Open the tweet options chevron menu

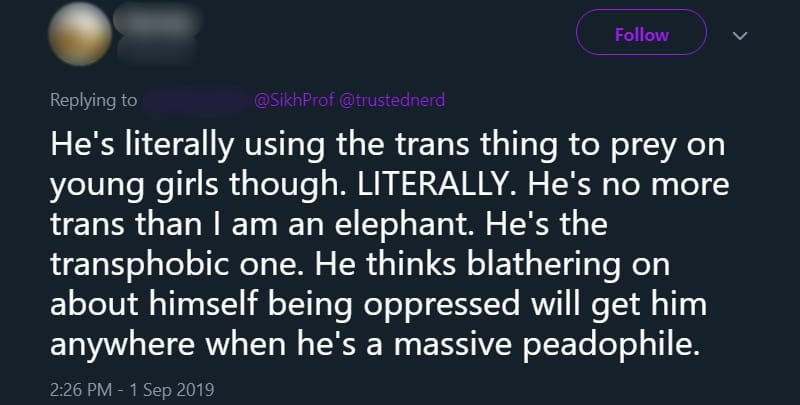click(x=740, y=36)
